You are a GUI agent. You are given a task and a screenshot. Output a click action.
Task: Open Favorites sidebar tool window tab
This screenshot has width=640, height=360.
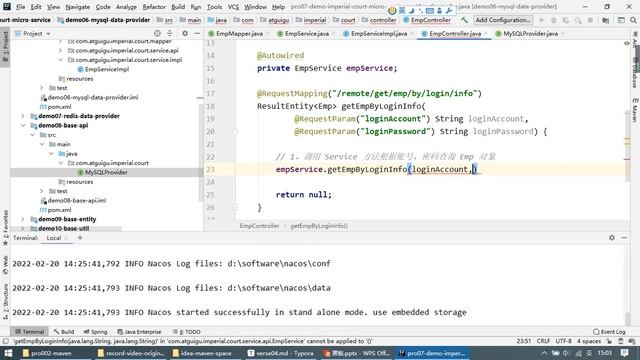click(x=5, y=228)
